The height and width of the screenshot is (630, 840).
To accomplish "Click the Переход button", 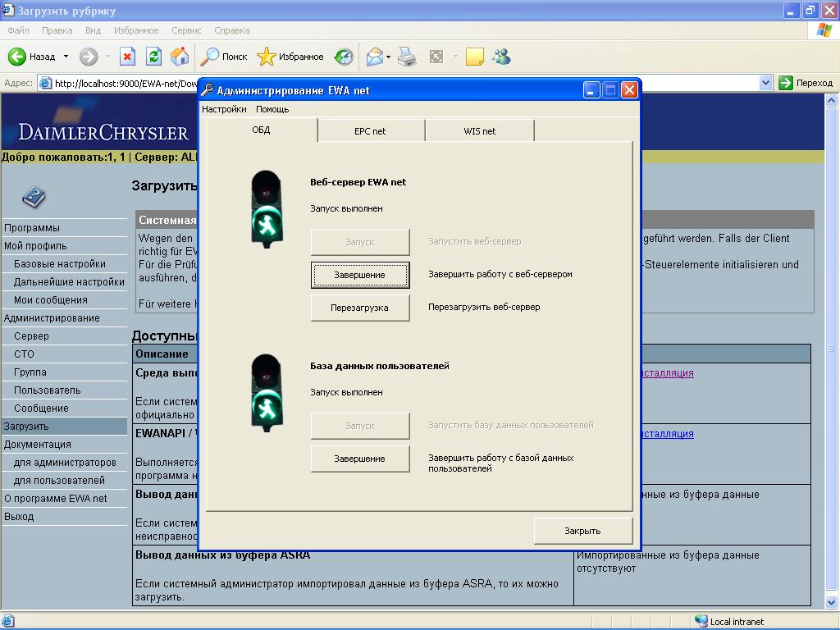I will coord(807,83).
